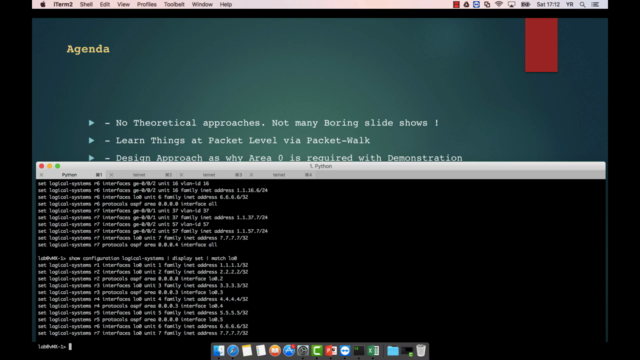Click the 'Agenda' slide title

(x=88, y=49)
